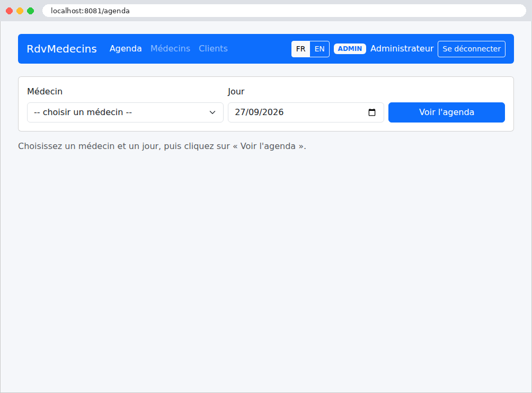
Task: Maximize the window with the green button
Action: tap(31, 11)
